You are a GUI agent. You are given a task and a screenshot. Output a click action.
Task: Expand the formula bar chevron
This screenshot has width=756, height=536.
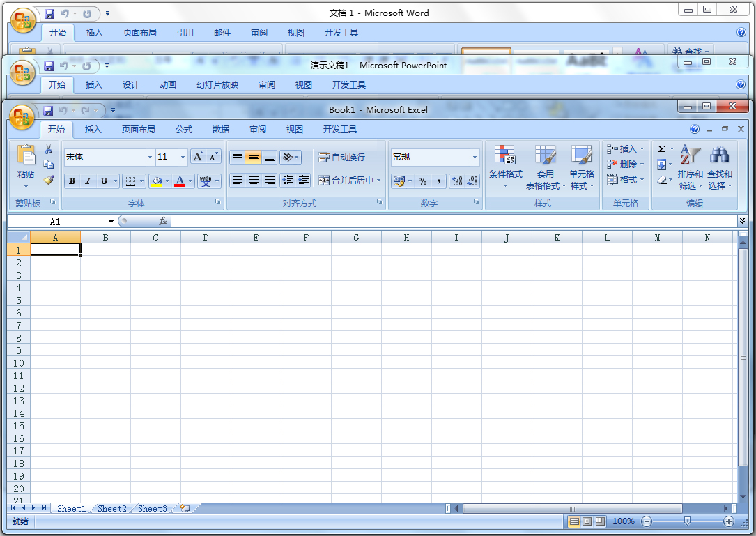742,221
